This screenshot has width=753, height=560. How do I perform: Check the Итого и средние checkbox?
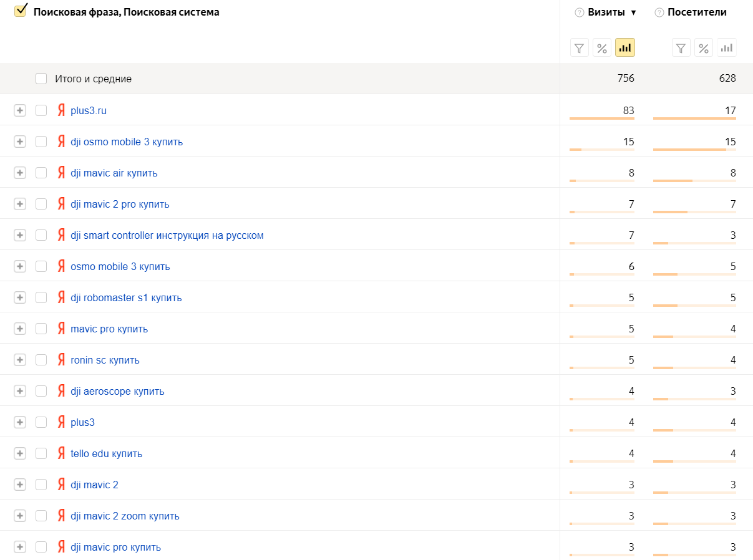41,79
